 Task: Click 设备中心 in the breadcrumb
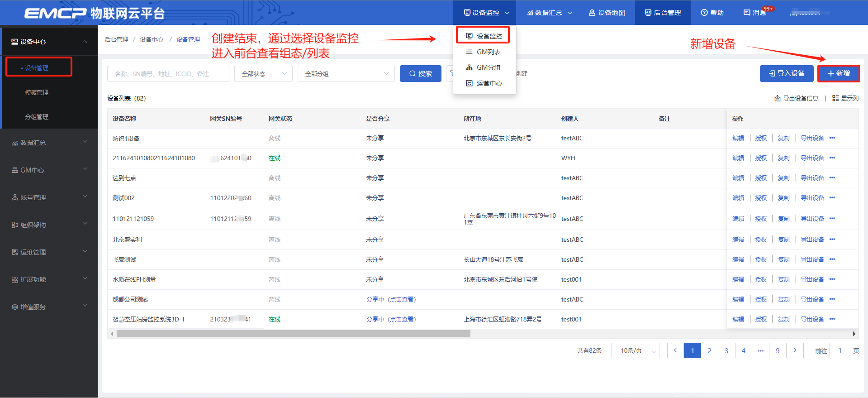tap(151, 39)
